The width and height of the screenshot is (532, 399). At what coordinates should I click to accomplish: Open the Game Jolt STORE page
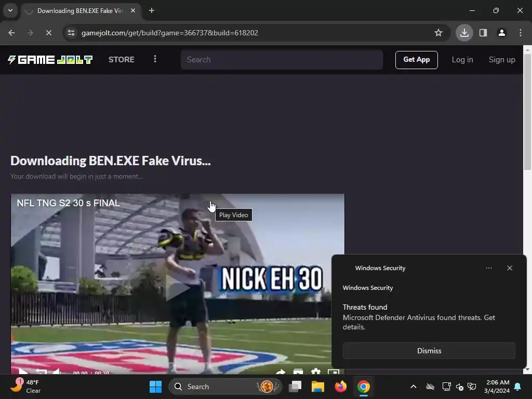(122, 60)
